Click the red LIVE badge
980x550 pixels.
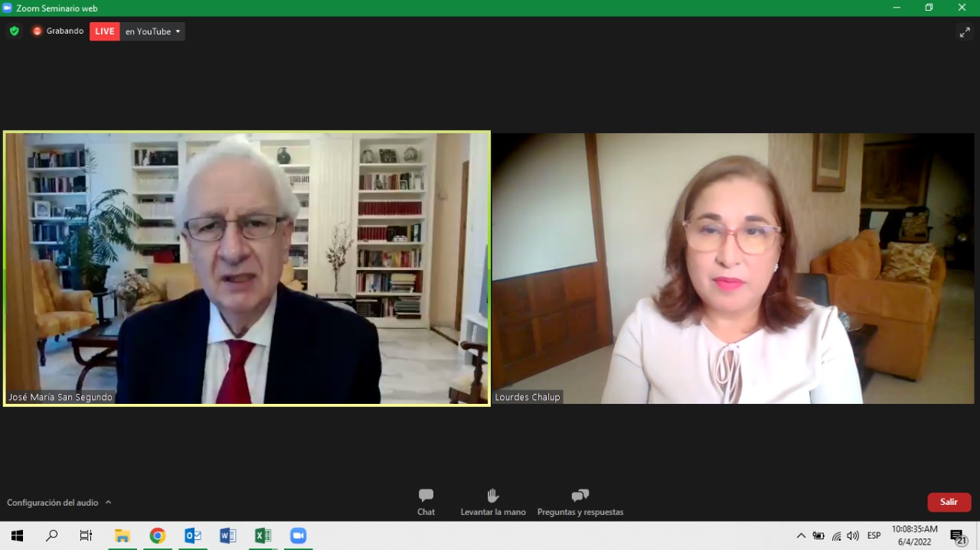(105, 31)
